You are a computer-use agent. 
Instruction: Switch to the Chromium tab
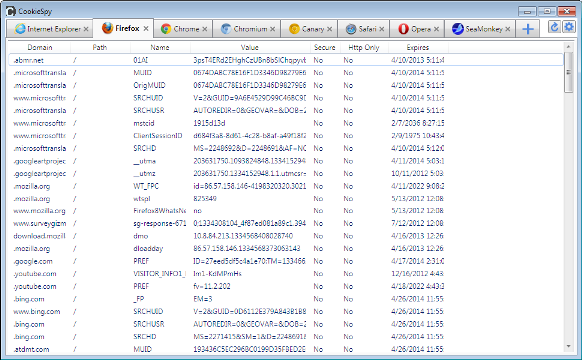[247, 29]
